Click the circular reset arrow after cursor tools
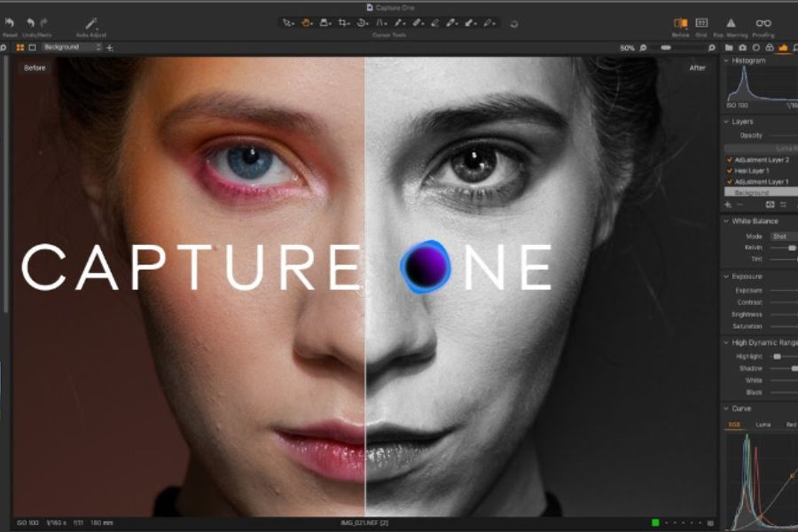Viewport: 798px width, 532px height. pos(514,24)
